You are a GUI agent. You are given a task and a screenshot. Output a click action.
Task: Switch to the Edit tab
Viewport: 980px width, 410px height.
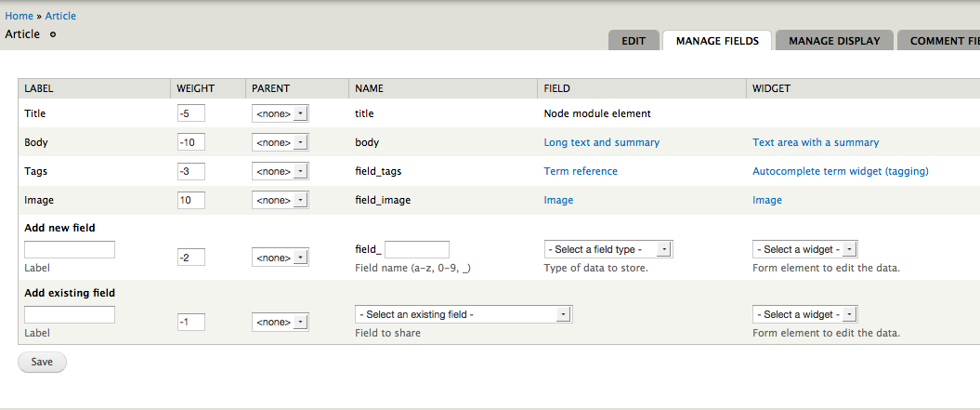(634, 41)
